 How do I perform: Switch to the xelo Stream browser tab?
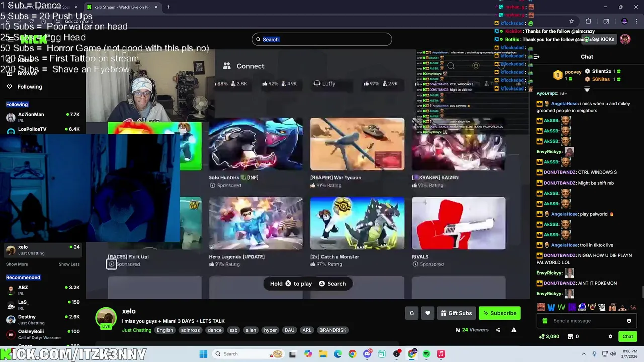click(x=122, y=7)
